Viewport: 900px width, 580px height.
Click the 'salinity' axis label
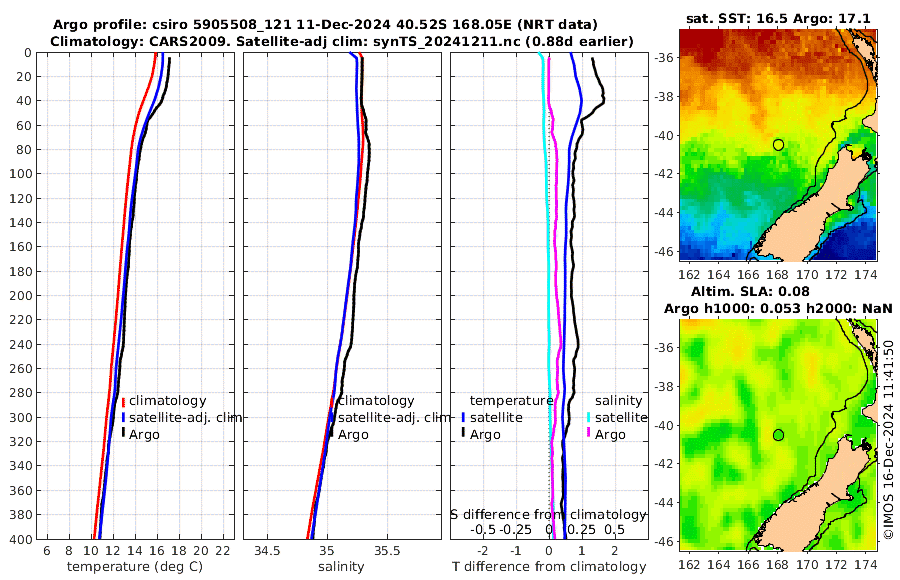(341, 567)
